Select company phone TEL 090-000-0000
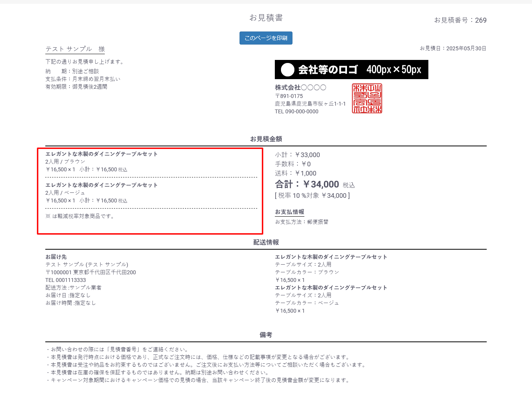The height and width of the screenshot is (396, 532). [297, 111]
